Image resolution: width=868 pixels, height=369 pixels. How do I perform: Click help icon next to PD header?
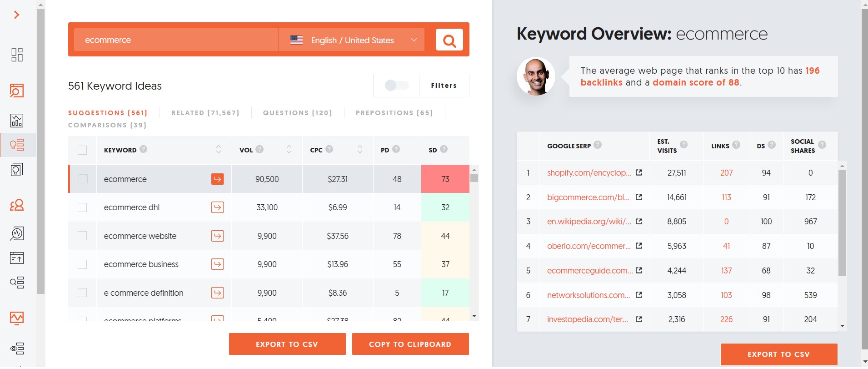coord(396,149)
